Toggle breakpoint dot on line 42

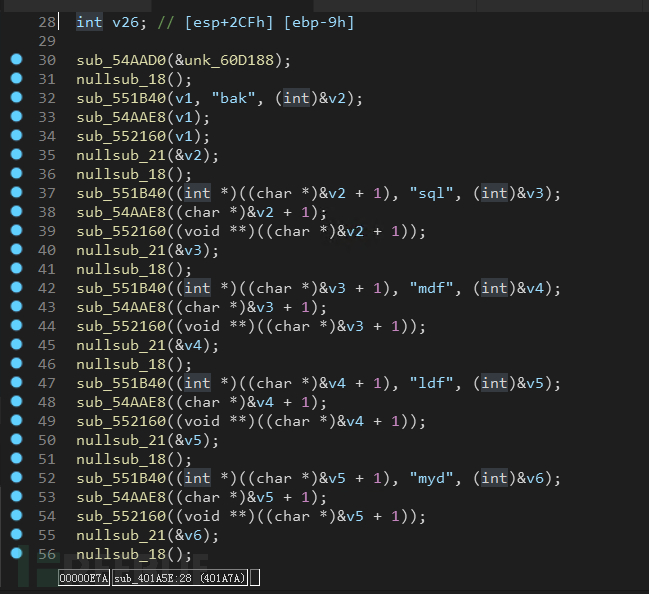(16, 287)
